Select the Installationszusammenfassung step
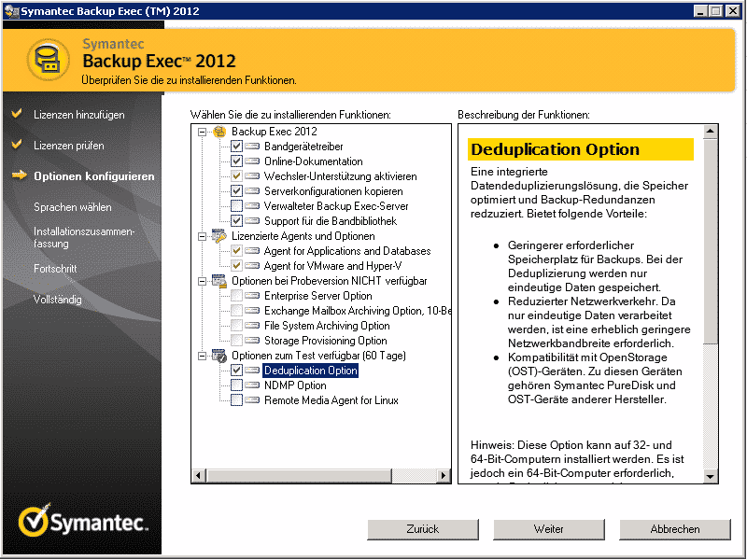The width and height of the screenshot is (747, 560). click(84, 237)
